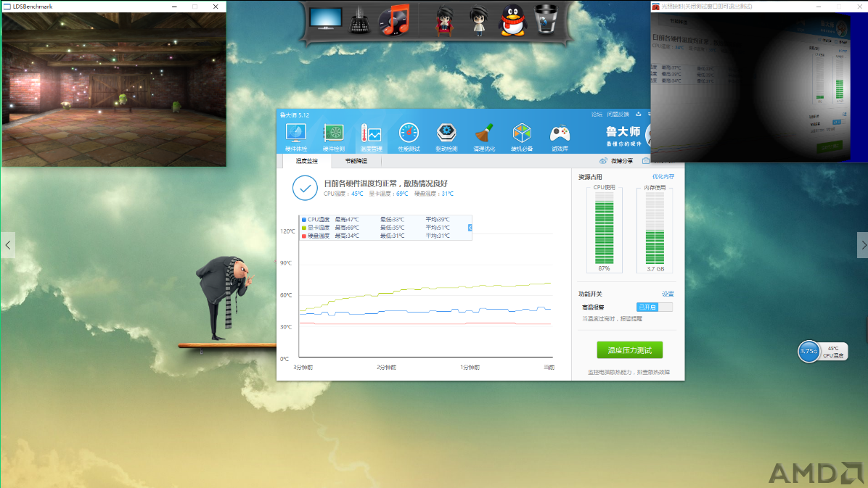Click the 问题反馈 feedback link
868x488 pixels.
618,115
